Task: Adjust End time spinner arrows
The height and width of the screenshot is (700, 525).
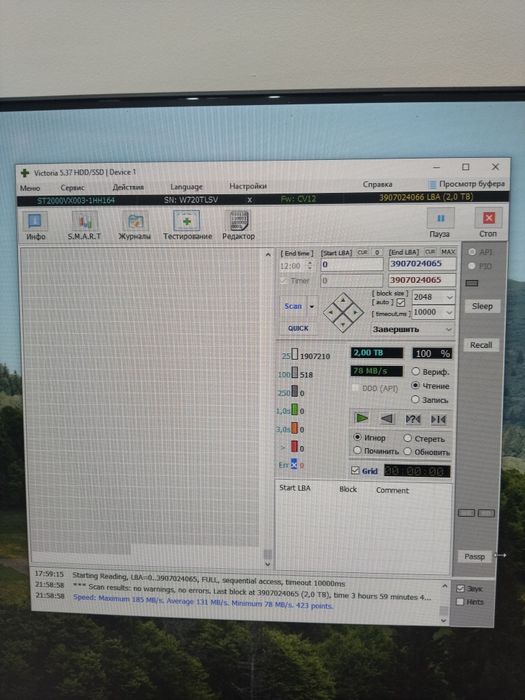Action: pos(310,266)
